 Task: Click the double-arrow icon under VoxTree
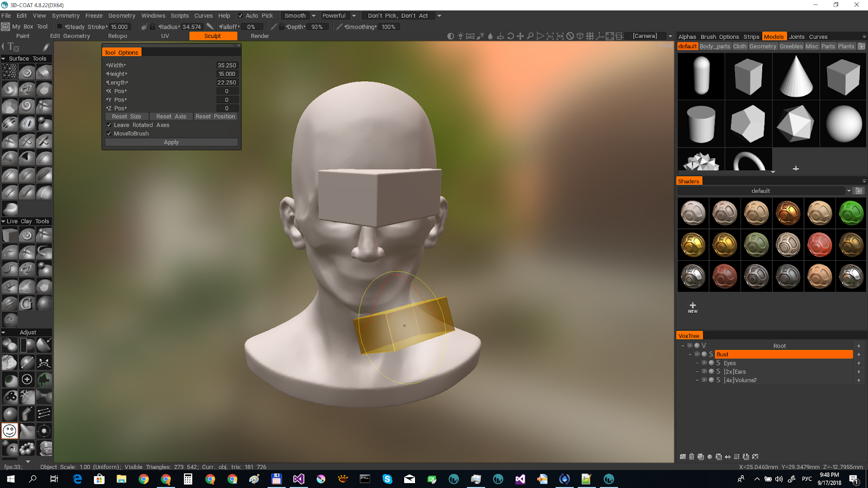click(x=727, y=457)
